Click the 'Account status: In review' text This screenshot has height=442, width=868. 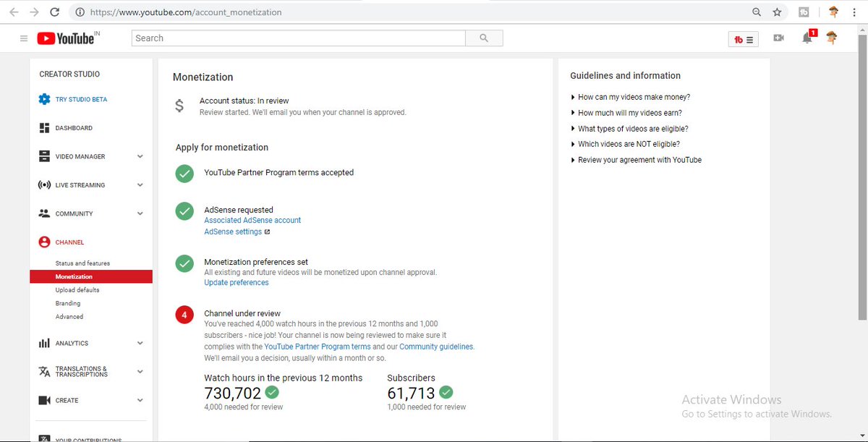point(244,101)
